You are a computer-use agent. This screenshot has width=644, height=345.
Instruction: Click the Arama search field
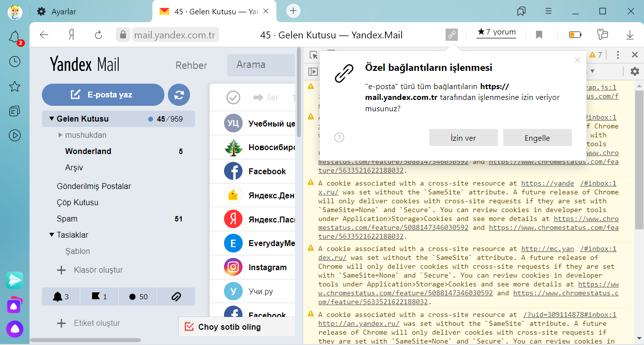point(261,65)
